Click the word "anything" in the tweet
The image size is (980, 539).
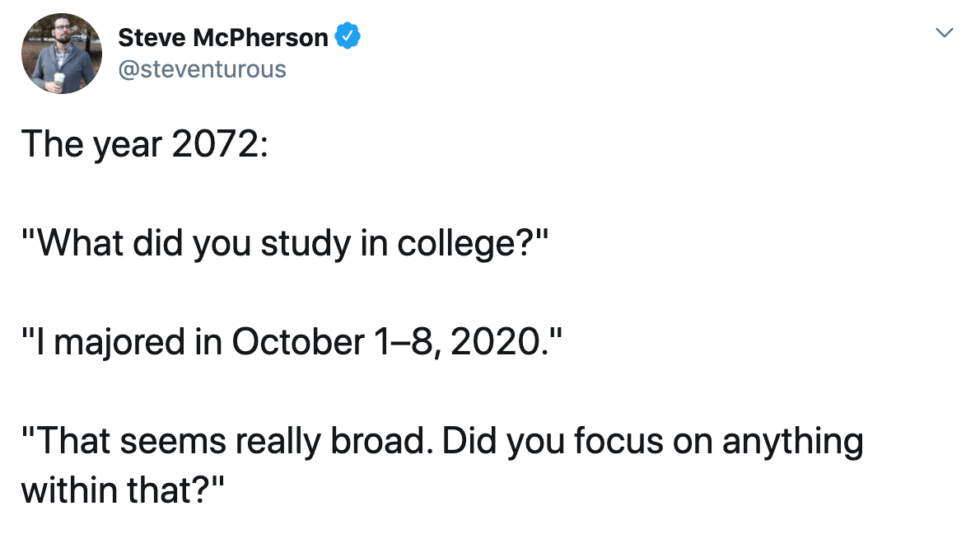792,442
